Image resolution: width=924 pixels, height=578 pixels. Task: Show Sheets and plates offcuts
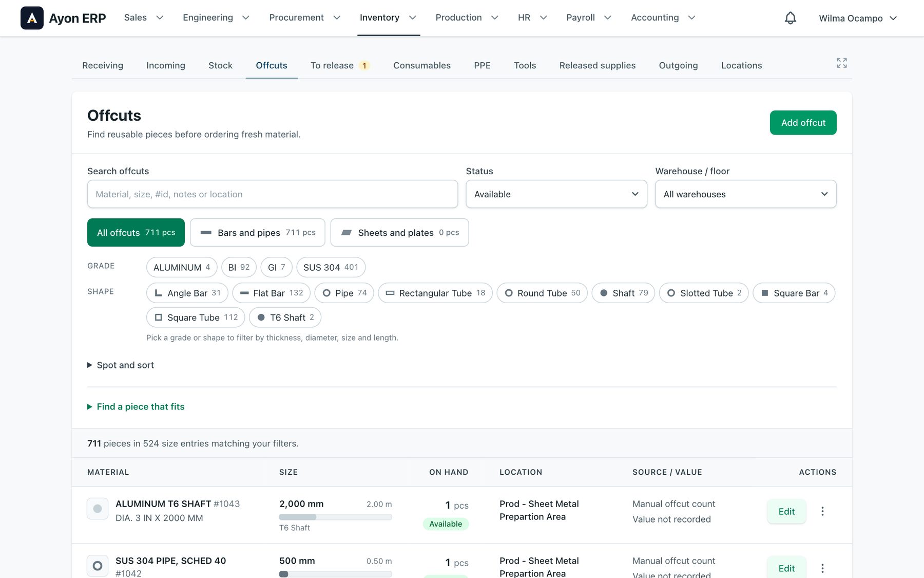click(x=400, y=233)
